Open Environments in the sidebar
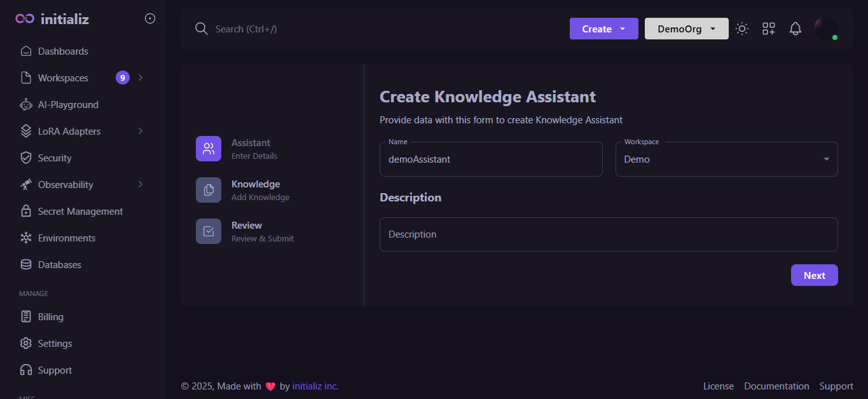This screenshot has height=399, width=868. [67, 238]
